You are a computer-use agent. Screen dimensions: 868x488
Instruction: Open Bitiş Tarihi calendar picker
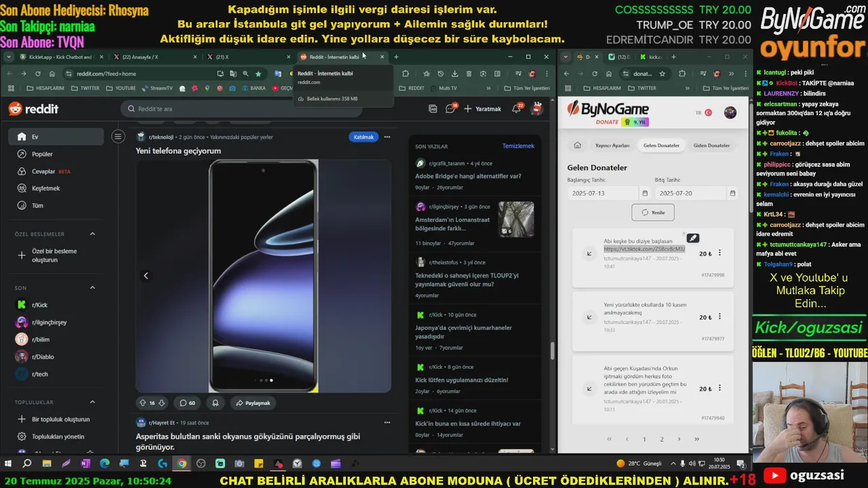732,193
